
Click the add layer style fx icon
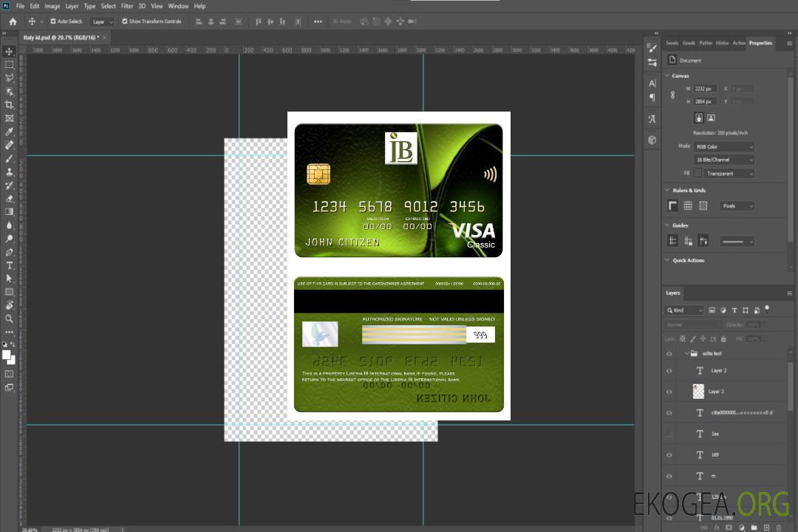[717, 528]
